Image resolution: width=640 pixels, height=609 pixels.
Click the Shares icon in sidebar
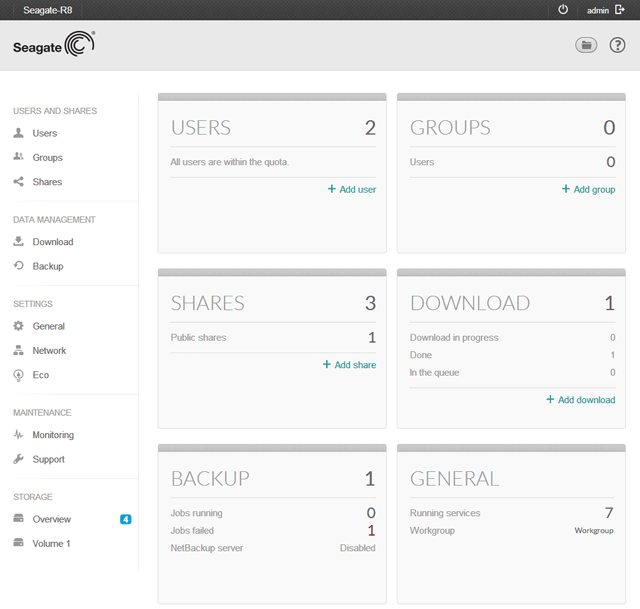pos(18,182)
